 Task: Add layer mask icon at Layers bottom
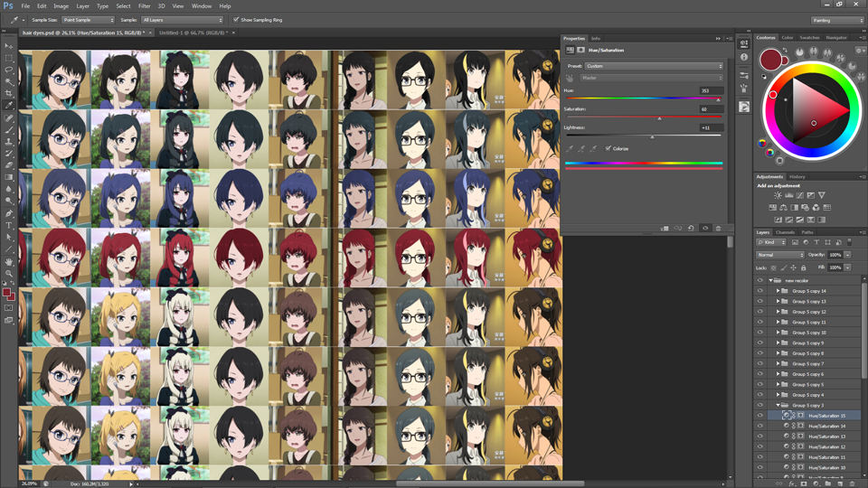coord(804,483)
